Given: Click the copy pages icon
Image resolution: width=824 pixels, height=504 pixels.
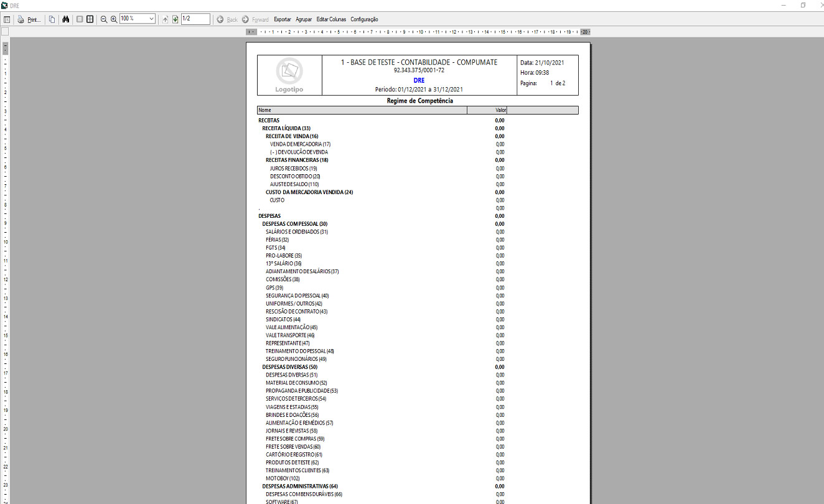Looking at the screenshot, I should pyautogui.click(x=52, y=19).
